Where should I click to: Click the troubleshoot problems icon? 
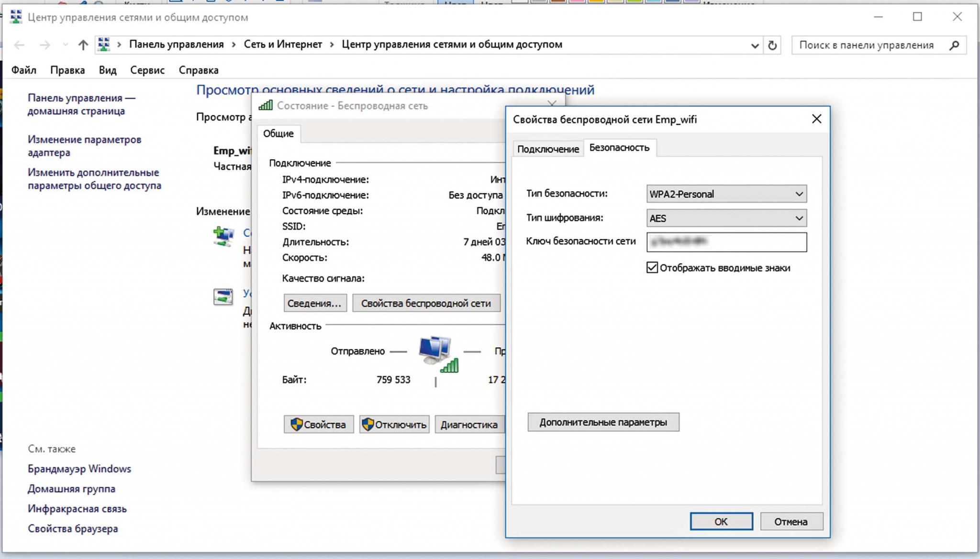coord(223,296)
